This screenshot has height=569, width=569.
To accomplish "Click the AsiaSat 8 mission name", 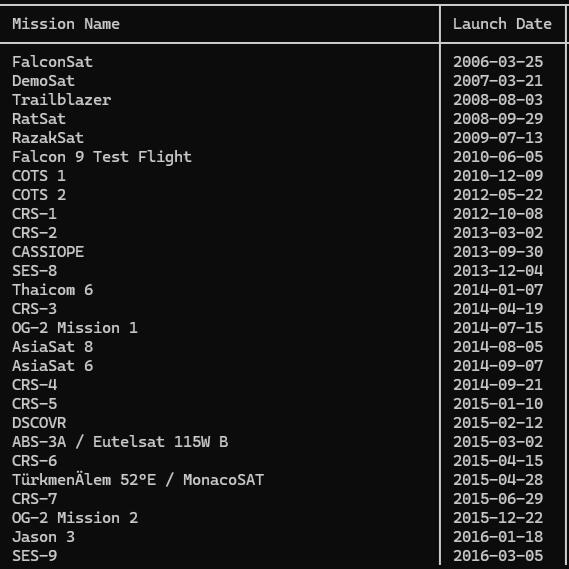I will tap(53, 347).
